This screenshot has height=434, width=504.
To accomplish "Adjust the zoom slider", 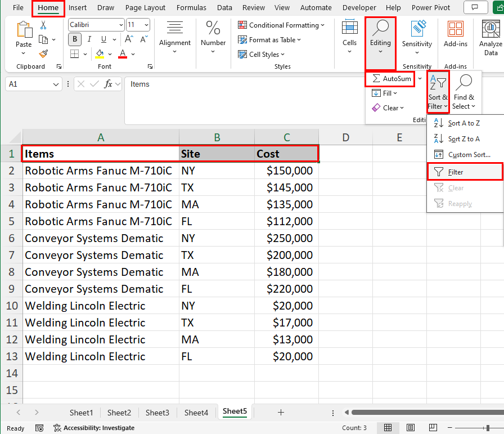I will click(487, 428).
